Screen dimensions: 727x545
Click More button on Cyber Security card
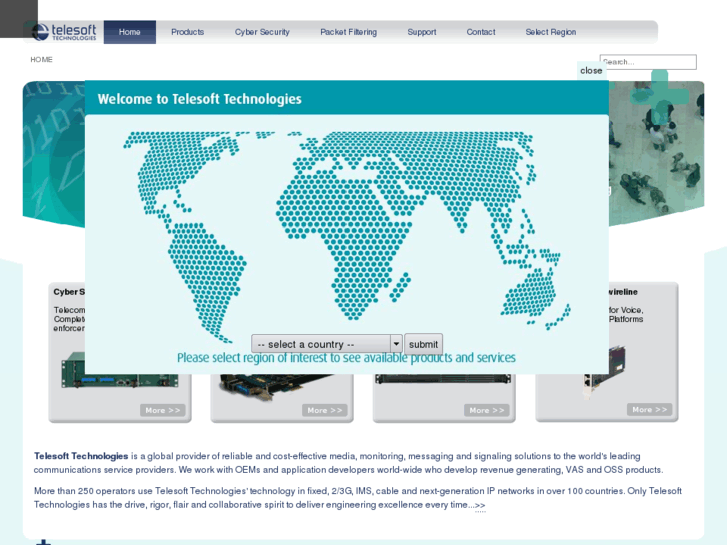click(x=163, y=410)
